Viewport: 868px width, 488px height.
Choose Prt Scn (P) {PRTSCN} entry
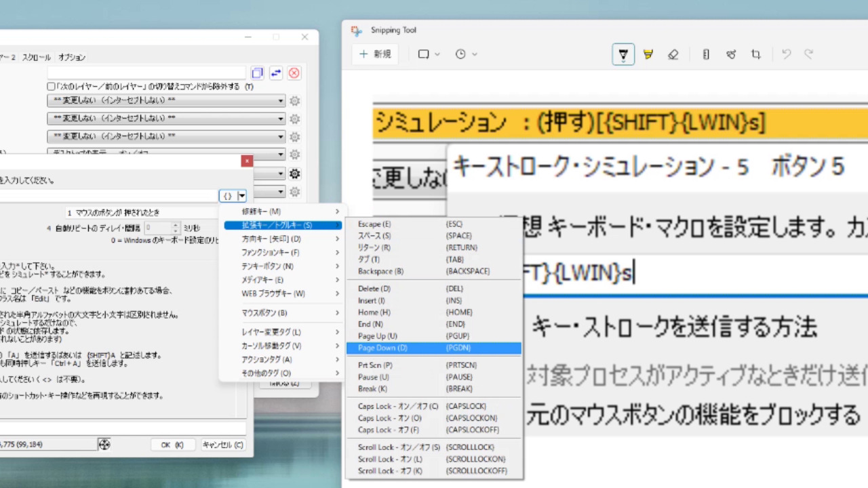coord(434,365)
